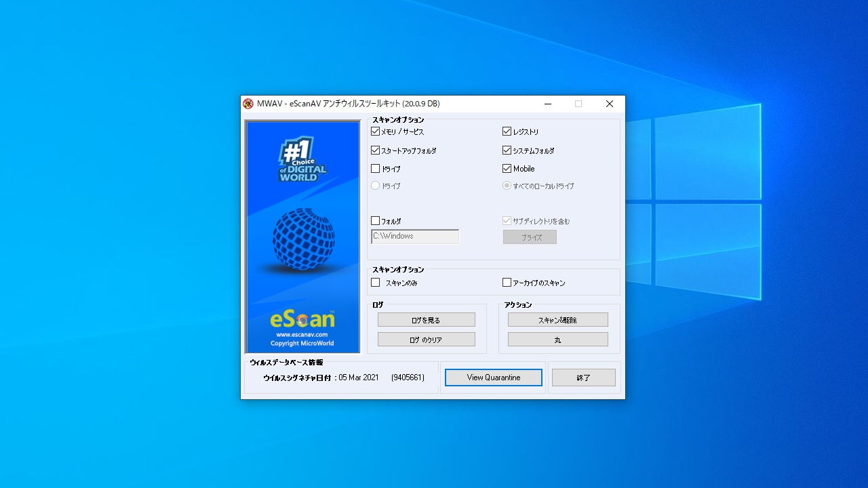The image size is (868, 488).
Task: Start scan with スキャン&駆除 button
Action: [558, 320]
